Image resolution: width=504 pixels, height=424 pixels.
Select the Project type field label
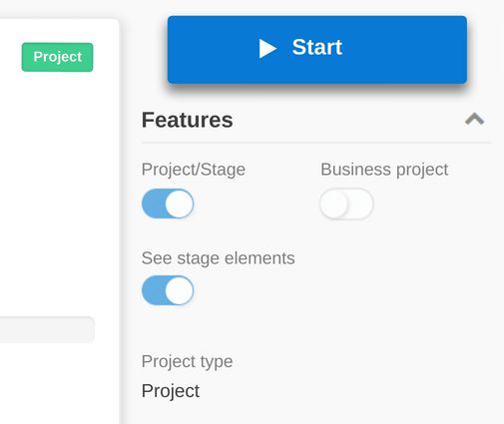point(187,361)
